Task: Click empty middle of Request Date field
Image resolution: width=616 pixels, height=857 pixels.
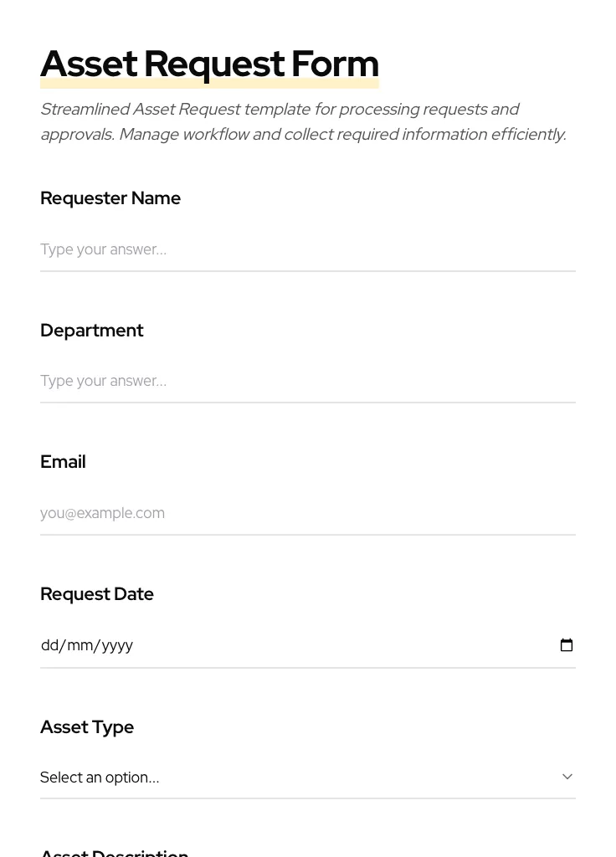Action: 335,645
